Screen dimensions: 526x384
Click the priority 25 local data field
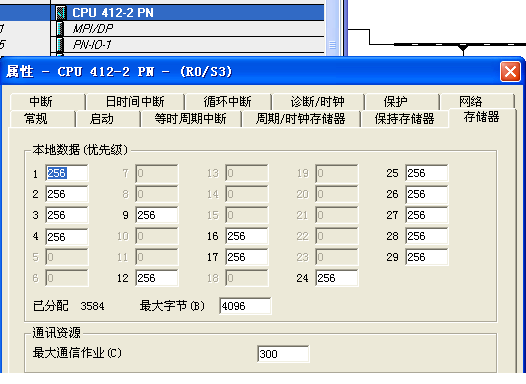point(426,173)
